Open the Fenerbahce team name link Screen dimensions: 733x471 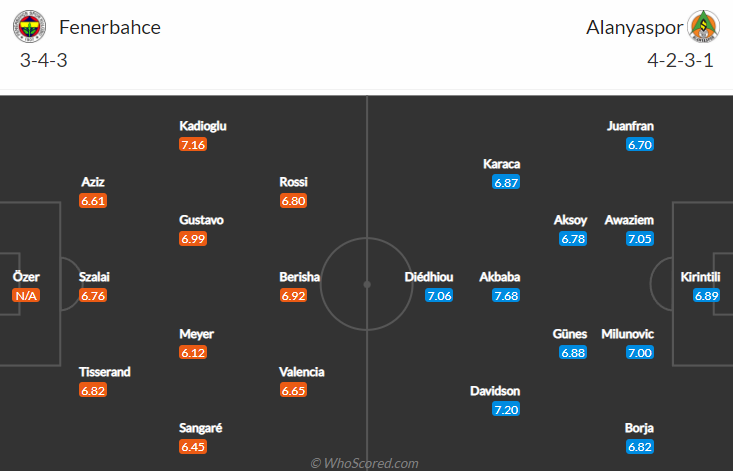click(x=110, y=27)
